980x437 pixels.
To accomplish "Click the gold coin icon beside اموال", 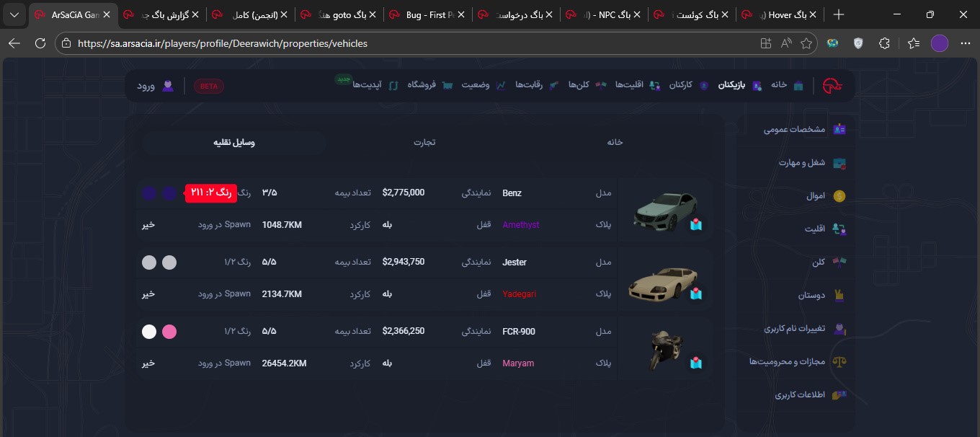I will click(839, 196).
